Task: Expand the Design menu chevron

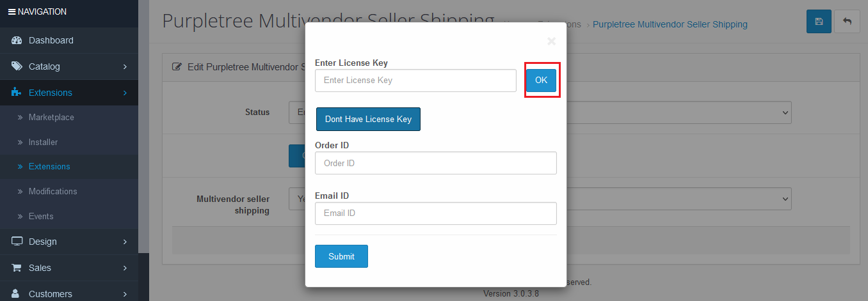Action: (125, 242)
